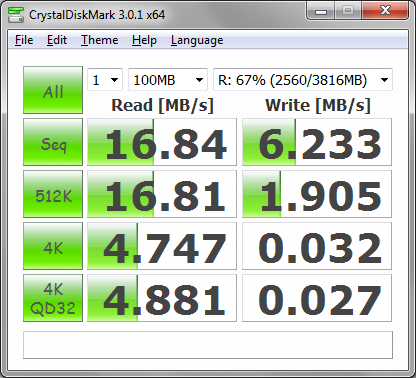Select the 512K read value 16.81
416x378 pixels.
tap(162, 194)
